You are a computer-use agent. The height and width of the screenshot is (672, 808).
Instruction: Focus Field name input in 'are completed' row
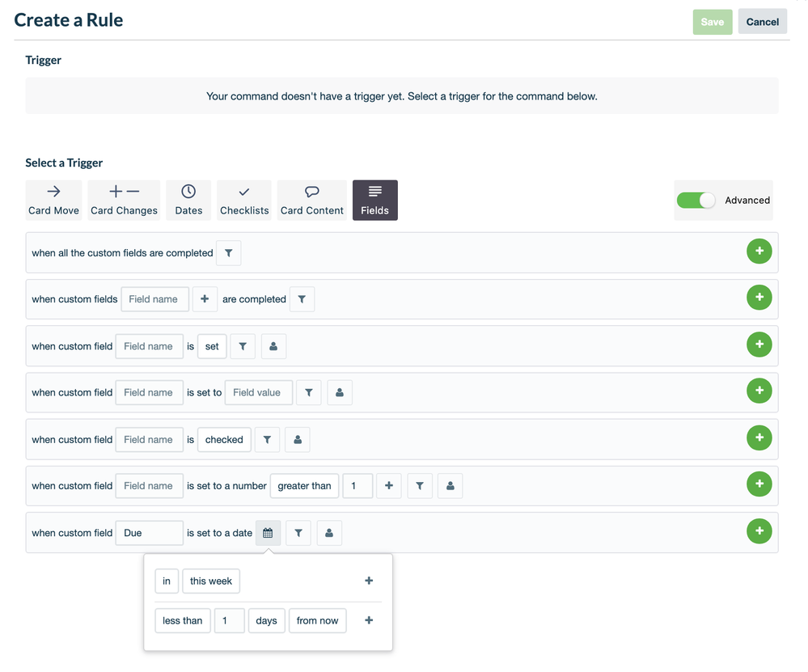pyautogui.click(x=155, y=299)
